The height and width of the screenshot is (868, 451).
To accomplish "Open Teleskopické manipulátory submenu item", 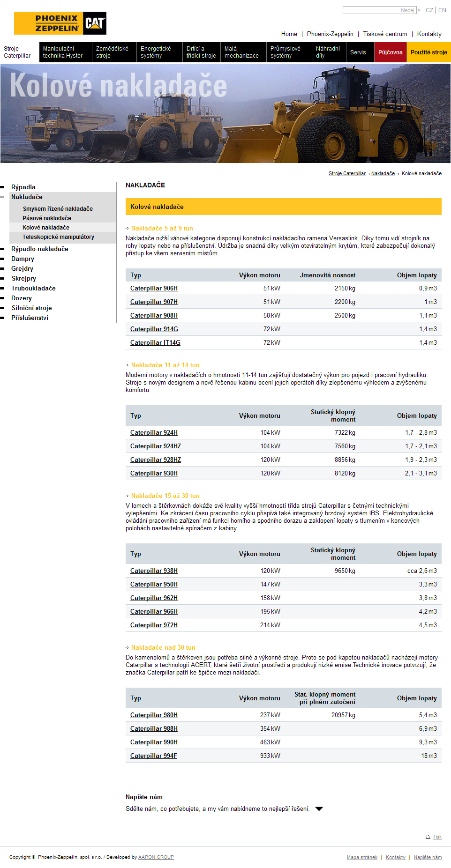I will (x=58, y=237).
